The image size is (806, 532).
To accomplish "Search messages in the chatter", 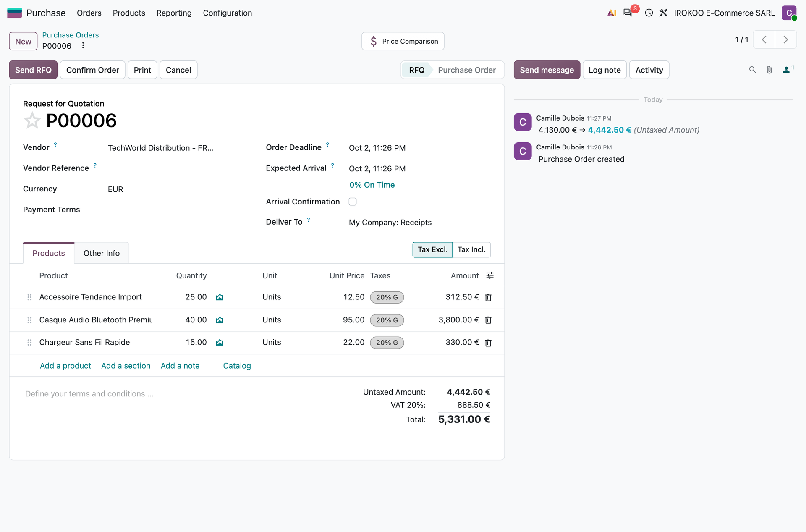I will click(753, 70).
